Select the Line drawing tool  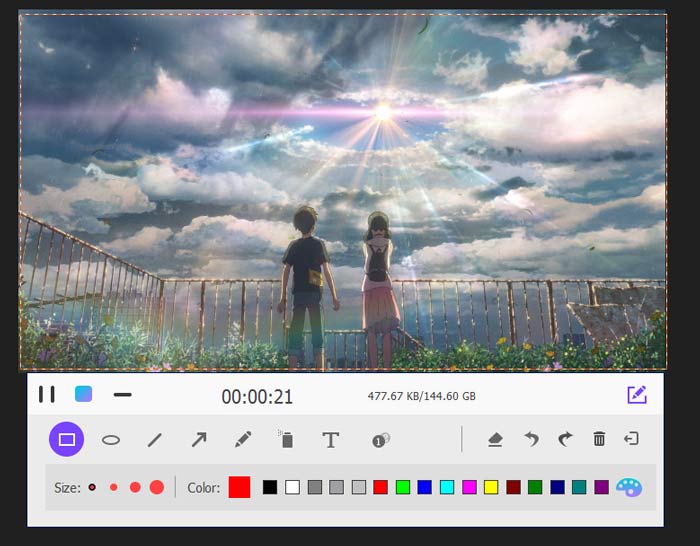pos(154,440)
